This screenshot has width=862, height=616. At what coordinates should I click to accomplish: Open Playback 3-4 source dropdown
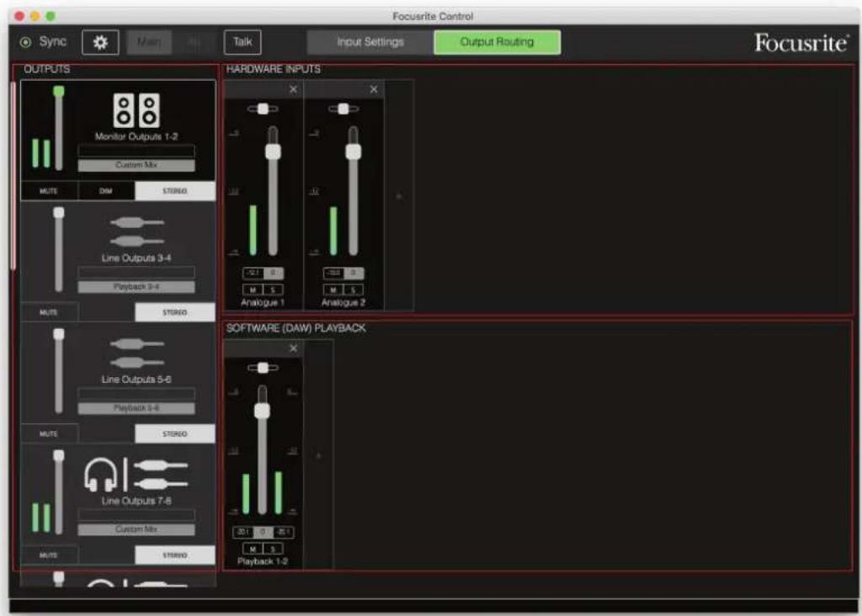136,287
